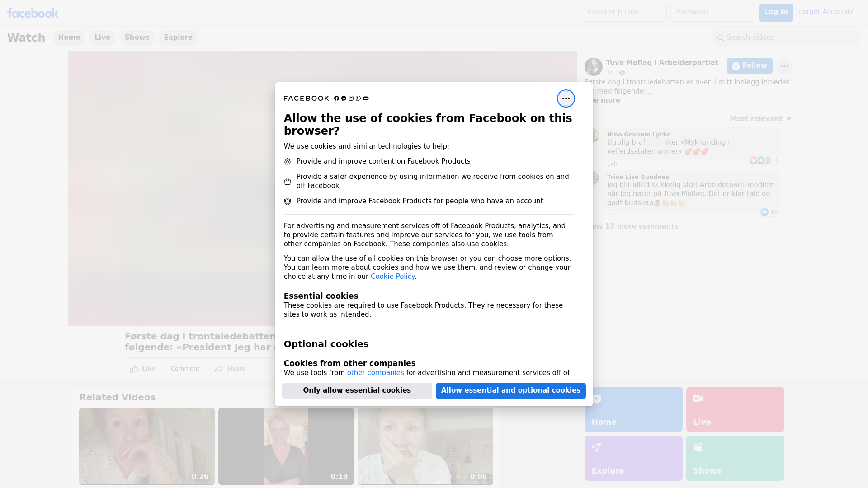Image resolution: width=868 pixels, height=488 pixels.
Task: Click Forgot Account link
Action: (x=826, y=12)
